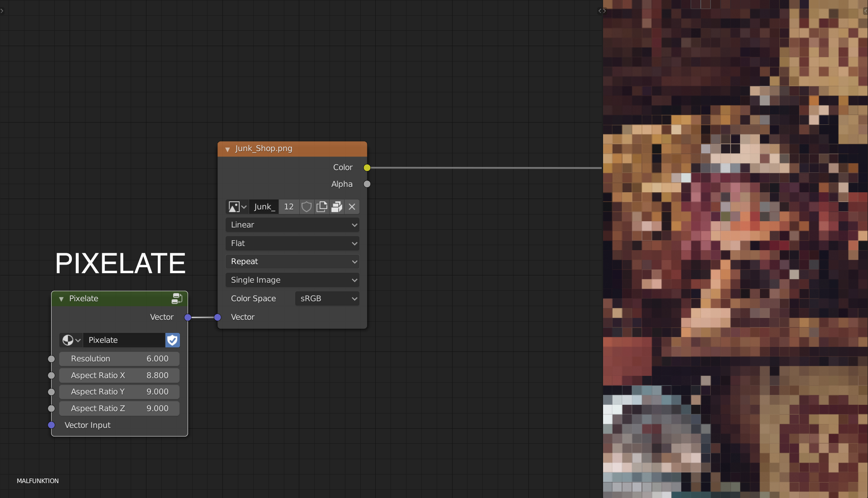
Task: Click the node group edit icon
Action: [x=177, y=299]
